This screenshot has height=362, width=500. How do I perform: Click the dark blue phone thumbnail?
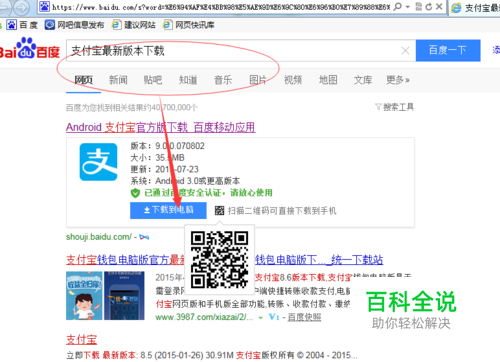coord(124,296)
